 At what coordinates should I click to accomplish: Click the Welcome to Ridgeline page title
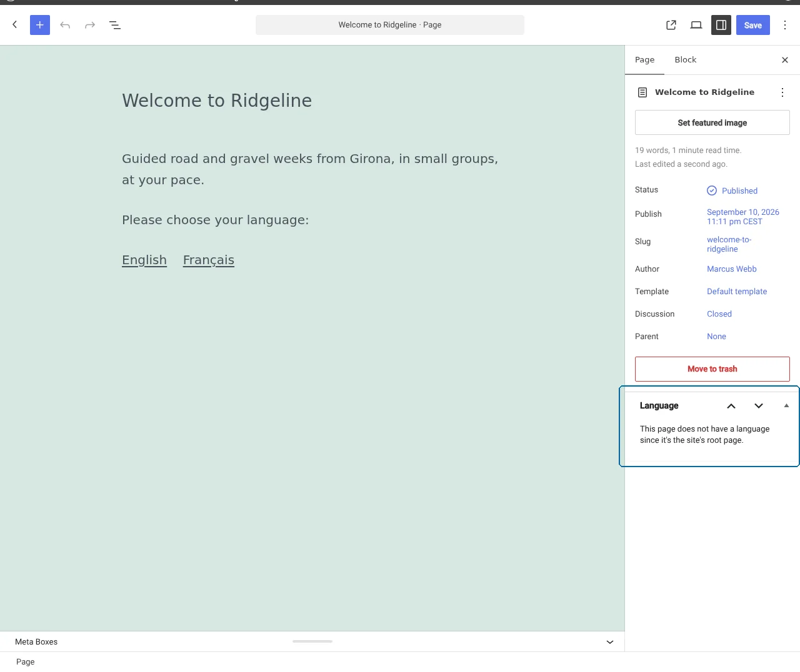(x=217, y=101)
